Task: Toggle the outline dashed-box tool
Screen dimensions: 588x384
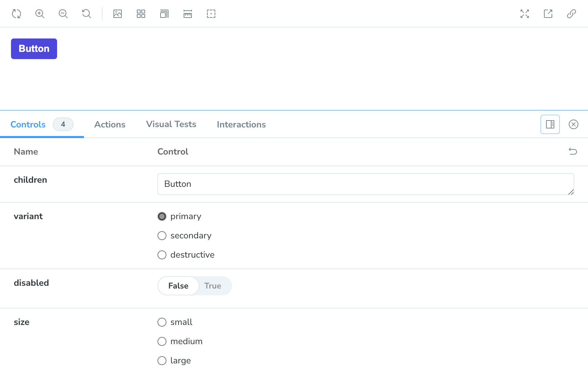Action: [211, 14]
